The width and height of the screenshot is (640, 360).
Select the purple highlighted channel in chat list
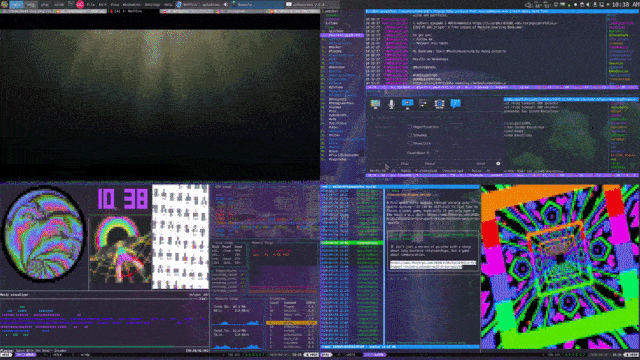click(342, 36)
